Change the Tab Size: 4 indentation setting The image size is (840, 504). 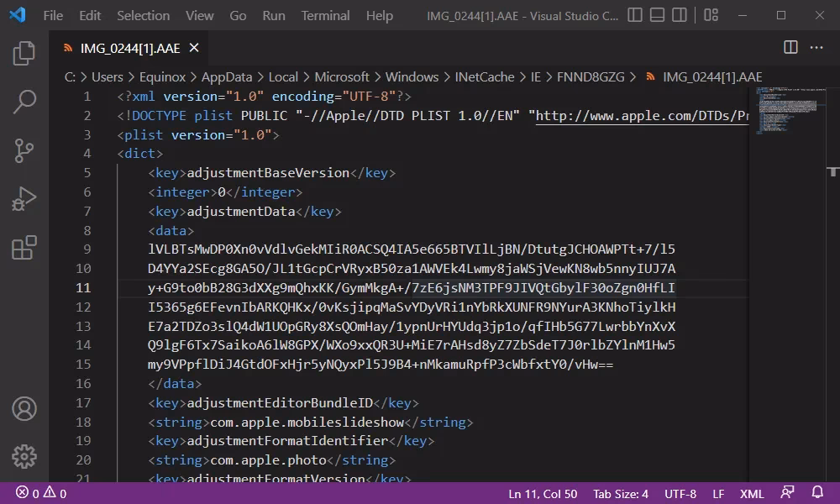coord(621,494)
